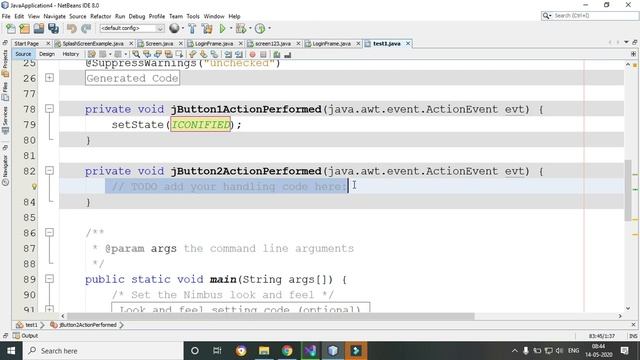
Task: Open the Output panel
Action: coord(25,336)
